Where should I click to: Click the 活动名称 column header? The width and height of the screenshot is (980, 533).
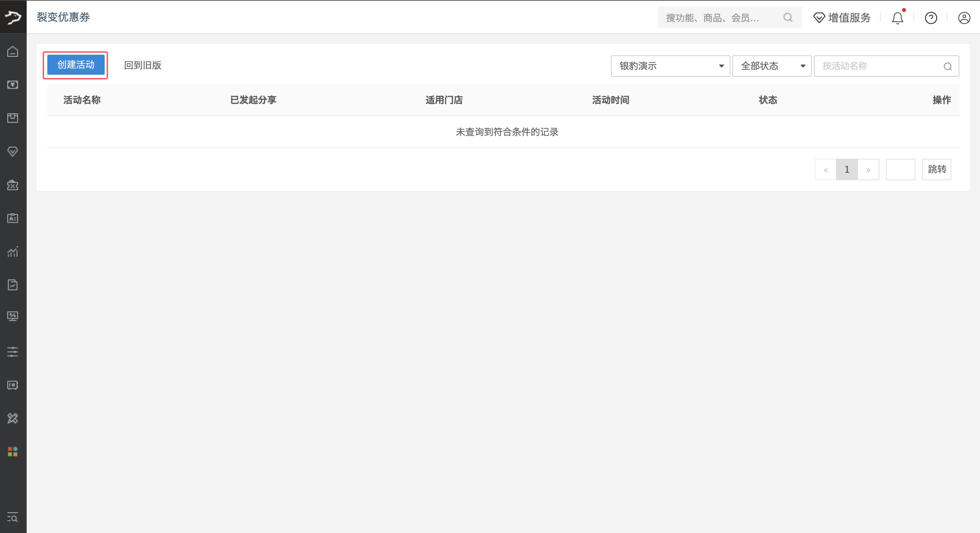click(x=82, y=100)
